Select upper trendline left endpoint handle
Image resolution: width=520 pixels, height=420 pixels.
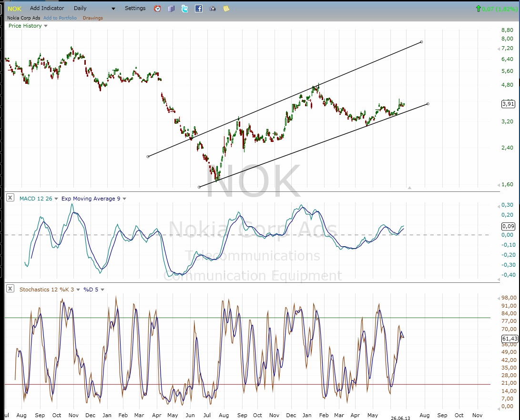point(148,156)
